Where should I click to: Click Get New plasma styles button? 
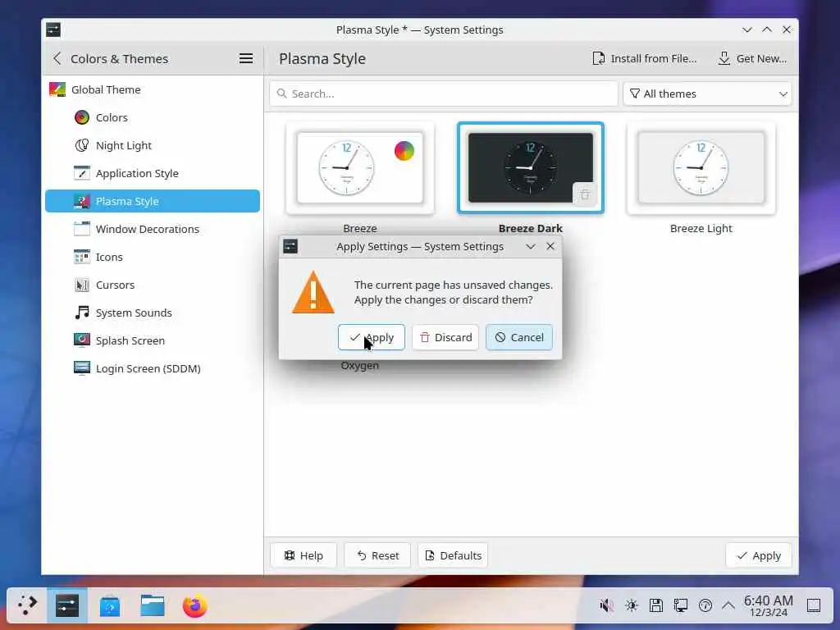click(x=753, y=58)
